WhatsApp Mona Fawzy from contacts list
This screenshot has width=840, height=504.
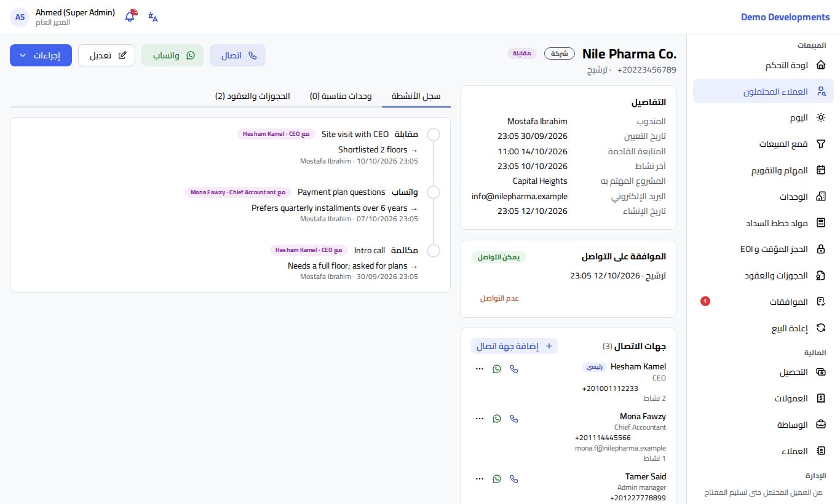[497, 419]
